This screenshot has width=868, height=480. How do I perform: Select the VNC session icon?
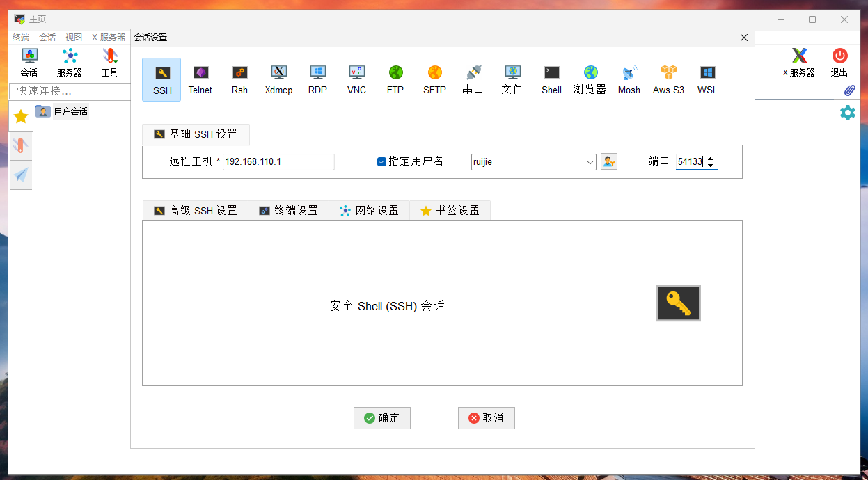(356, 79)
